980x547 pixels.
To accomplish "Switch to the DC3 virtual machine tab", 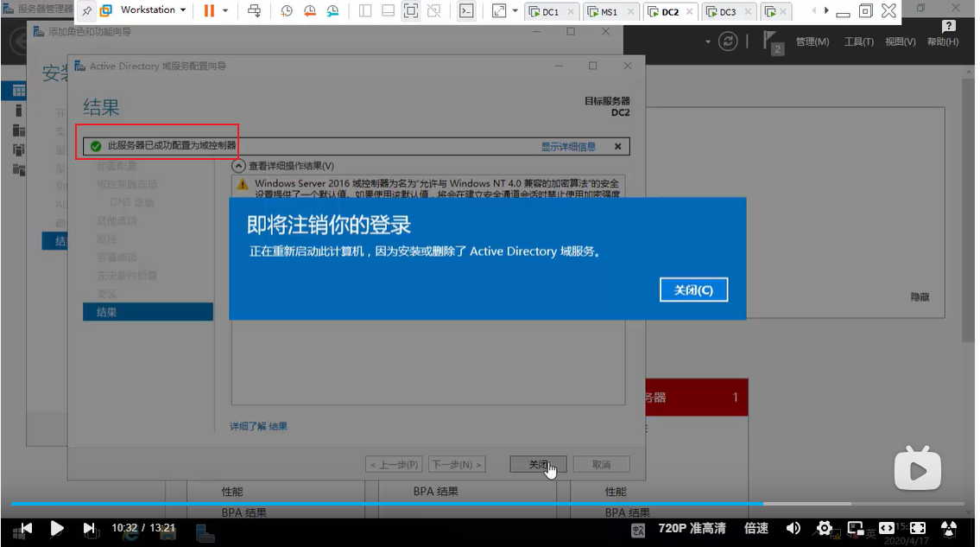I will (x=728, y=12).
